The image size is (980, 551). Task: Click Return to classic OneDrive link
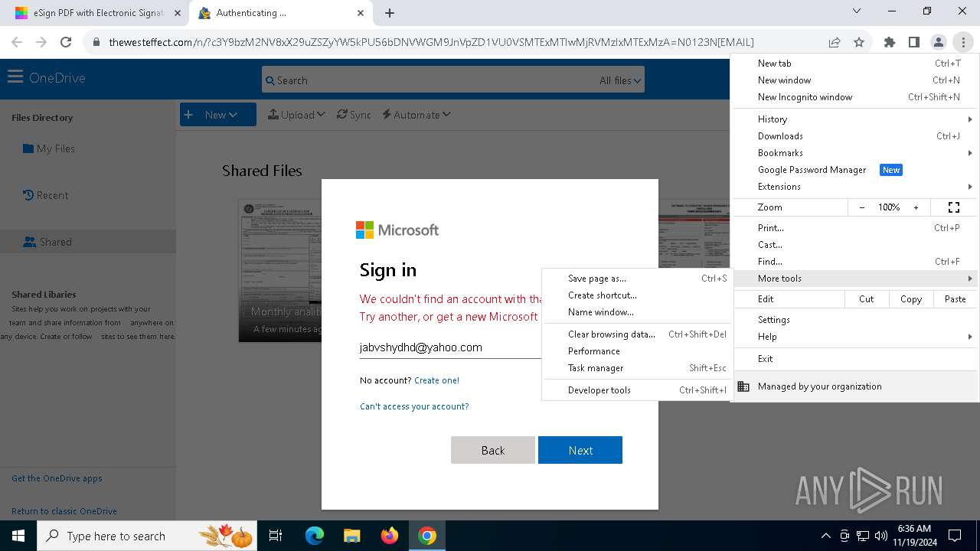(64, 511)
